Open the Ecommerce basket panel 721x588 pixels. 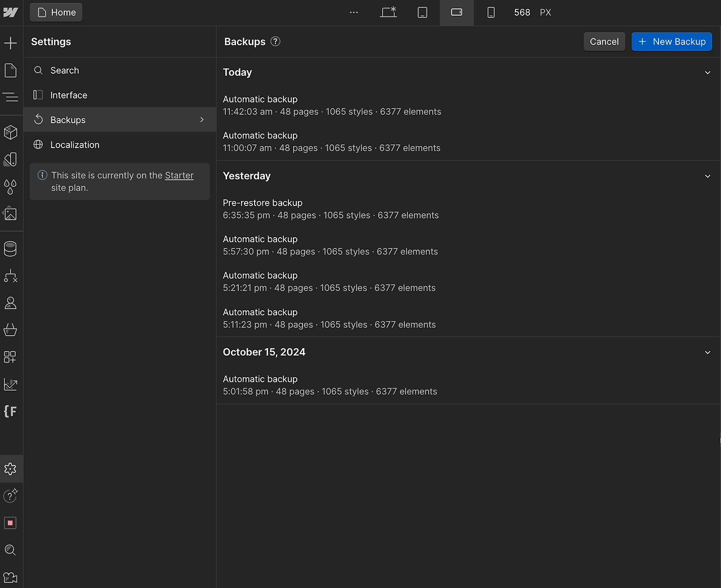11,330
